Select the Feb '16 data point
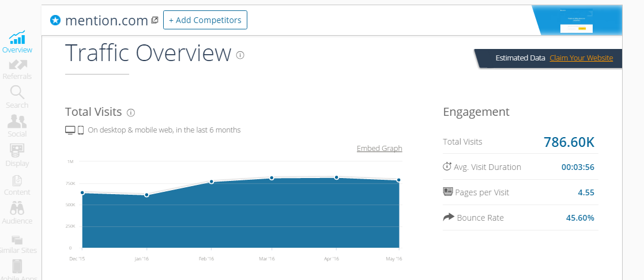 212,181
